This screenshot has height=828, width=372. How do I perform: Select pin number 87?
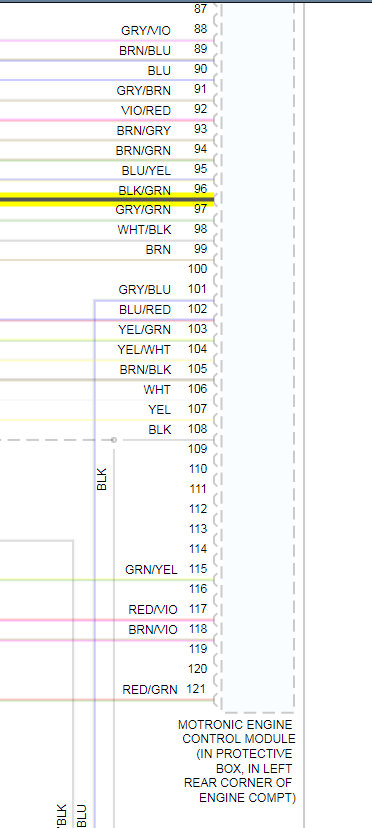click(x=201, y=8)
